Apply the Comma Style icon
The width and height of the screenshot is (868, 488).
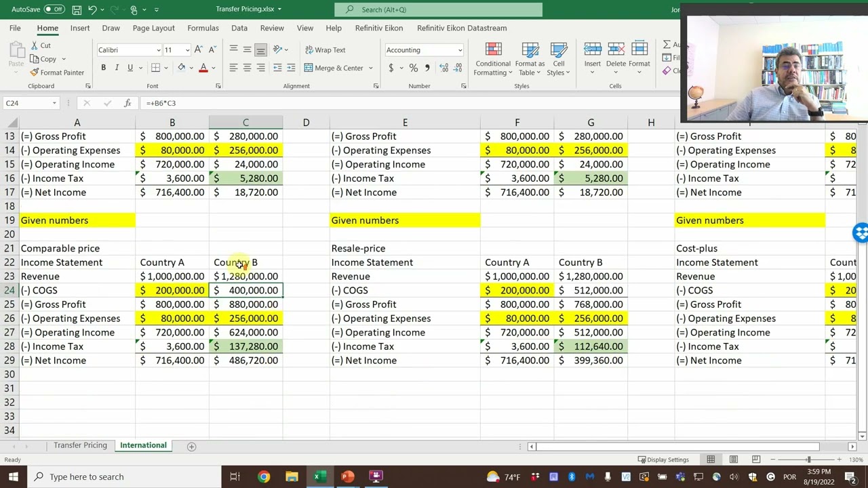pos(427,68)
